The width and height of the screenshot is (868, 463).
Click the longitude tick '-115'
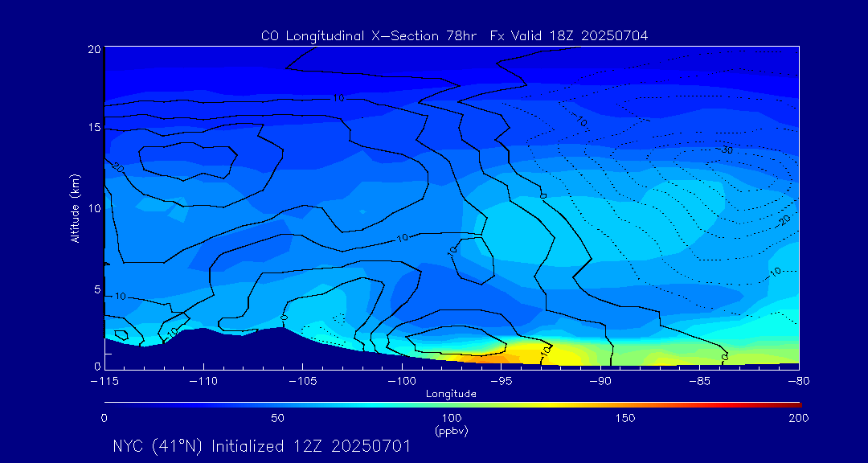point(104,381)
